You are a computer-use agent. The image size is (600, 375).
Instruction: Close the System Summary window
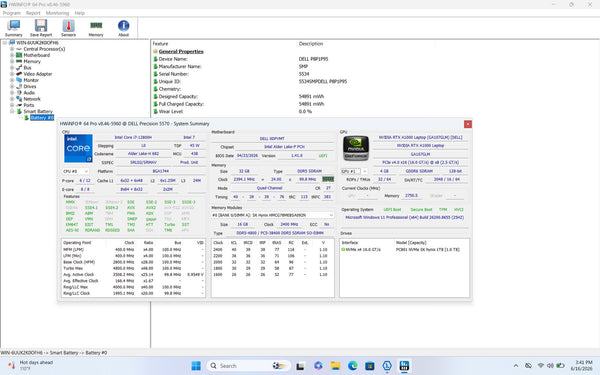468,124
